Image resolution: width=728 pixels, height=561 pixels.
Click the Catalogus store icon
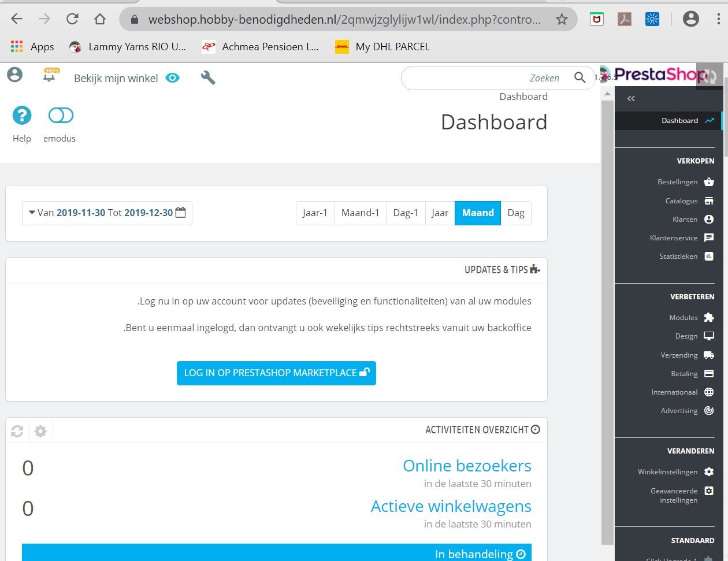[x=709, y=201]
